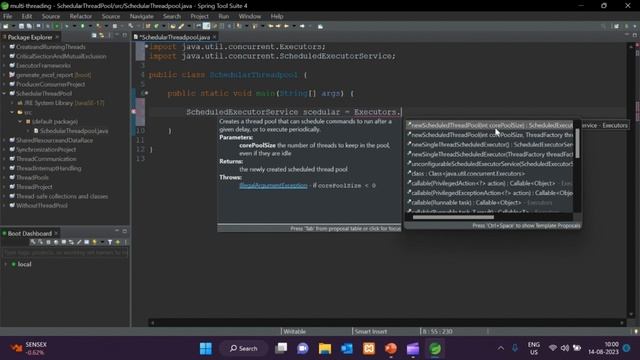This screenshot has width=640, height=360.
Task: Open the Clipchamp video editor taskbar icon
Action: click(x=413, y=349)
